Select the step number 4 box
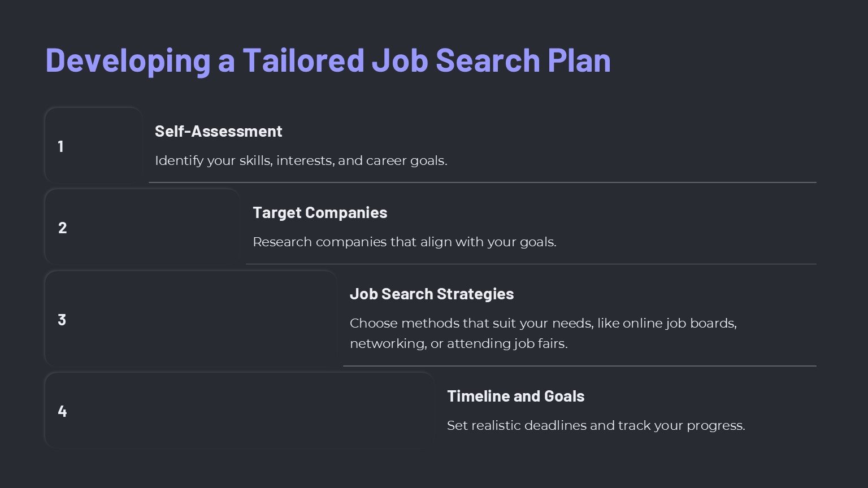The height and width of the screenshot is (488, 868). coord(239,411)
